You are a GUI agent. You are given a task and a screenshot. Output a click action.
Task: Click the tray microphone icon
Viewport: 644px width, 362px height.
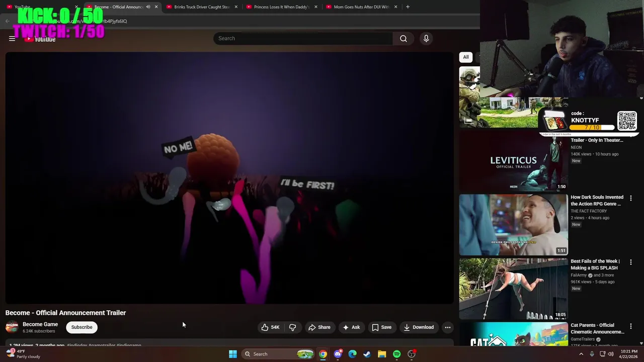coord(592,354)
